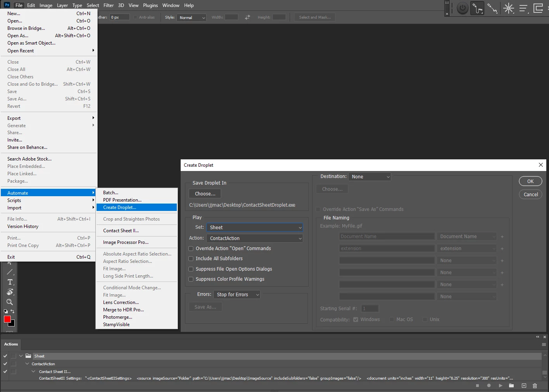Image resolution: width=549 pixels, height=392 pixels.
Task: Click the floating panel grid grip icon
Action: pyautogui.click(x=447, y=3)
